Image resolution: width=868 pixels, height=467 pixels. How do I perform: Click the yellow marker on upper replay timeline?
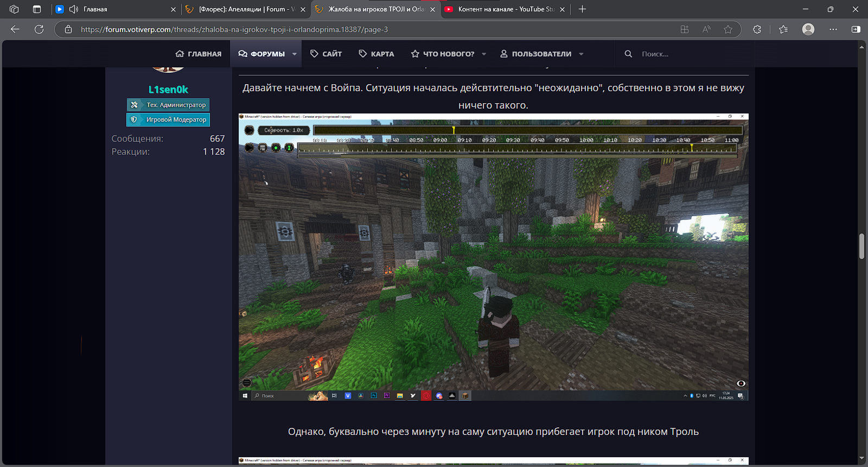pos(454,130)
